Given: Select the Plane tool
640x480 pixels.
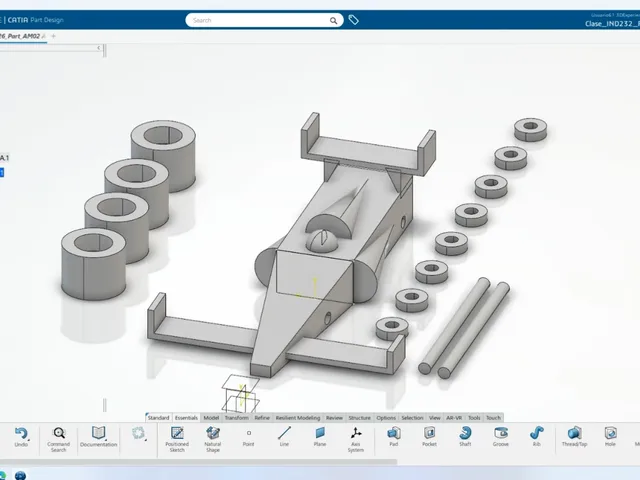Looking at the screenshot, I should (320, 437).
